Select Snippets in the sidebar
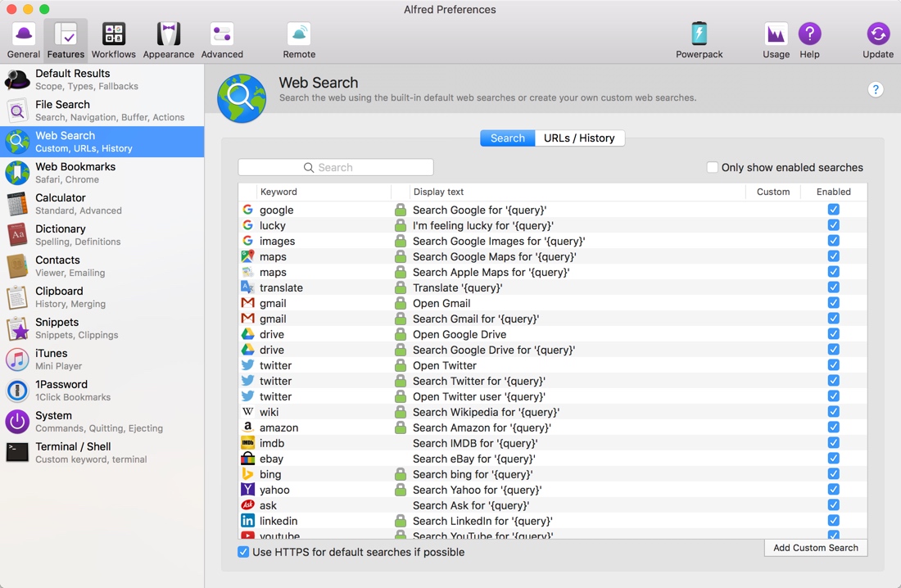 102,328
